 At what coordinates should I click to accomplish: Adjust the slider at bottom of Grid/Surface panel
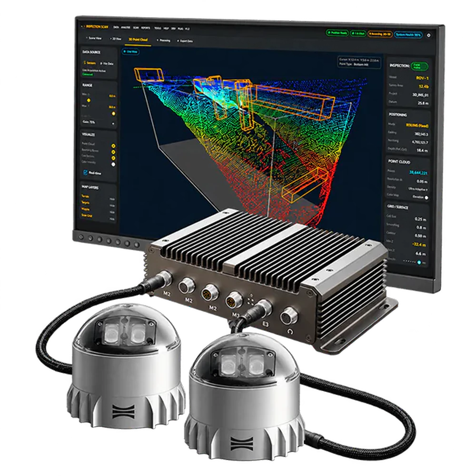[419, 262]
